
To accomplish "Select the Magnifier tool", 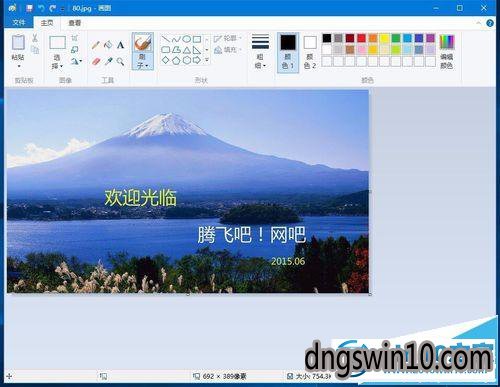I will [x=120, y=61].
